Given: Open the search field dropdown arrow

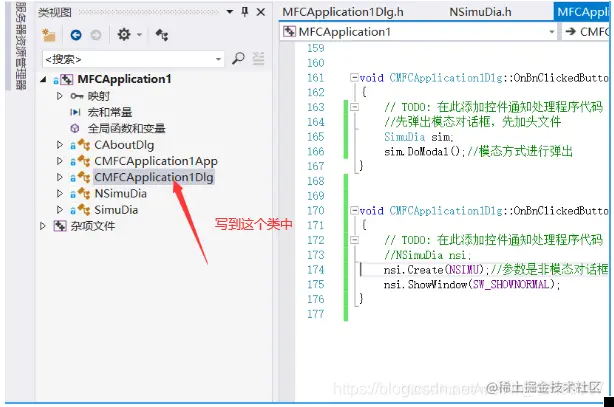Looking at the screenshot, I should (219, 60).
